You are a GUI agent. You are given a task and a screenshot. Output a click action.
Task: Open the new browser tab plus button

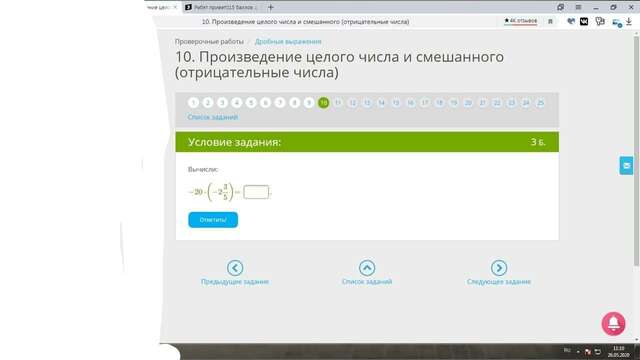click(x=271, y=7)
